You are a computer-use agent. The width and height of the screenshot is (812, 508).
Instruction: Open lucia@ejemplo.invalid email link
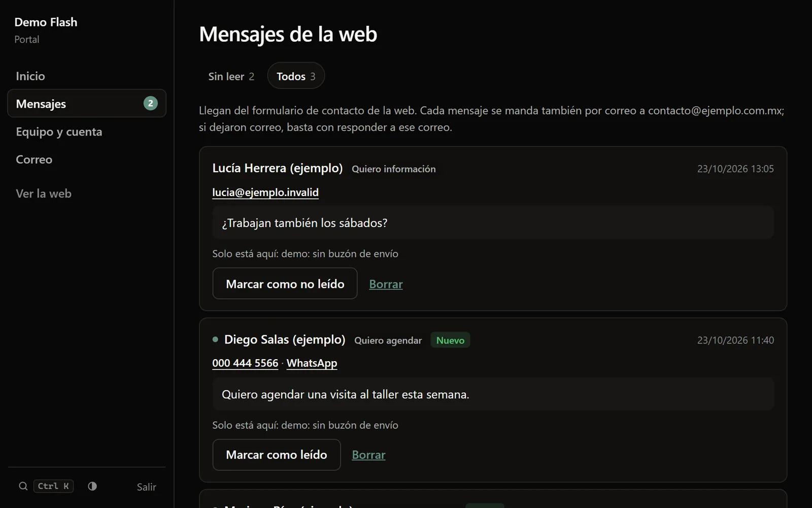click(265, 193)
